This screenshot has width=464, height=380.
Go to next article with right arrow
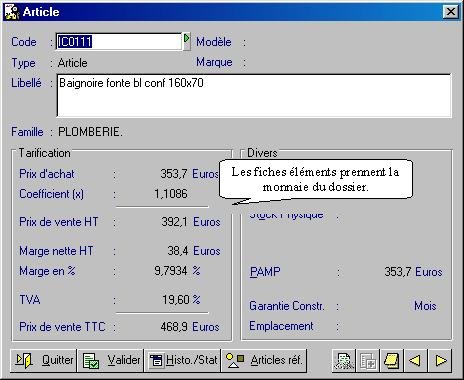tap(440, 361)
